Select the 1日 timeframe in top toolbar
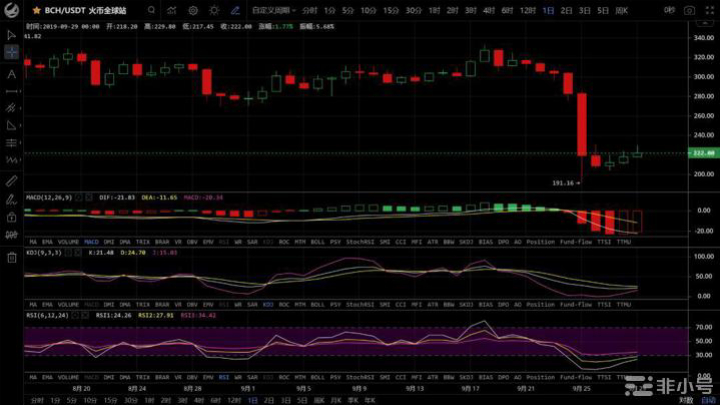 point(548,9)
